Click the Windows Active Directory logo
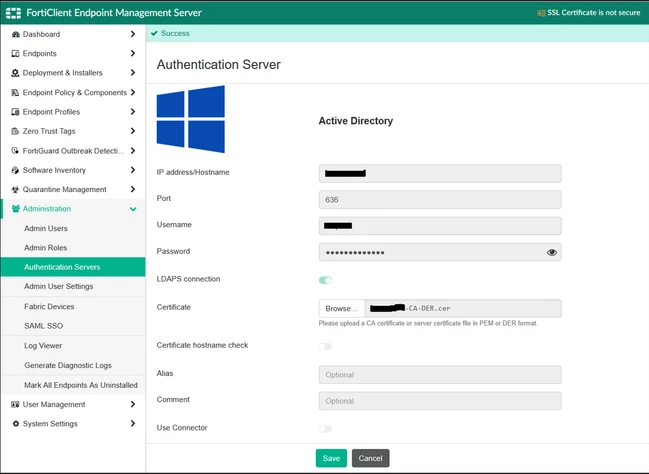Viewport: 649px width, 474px height. 191,119
